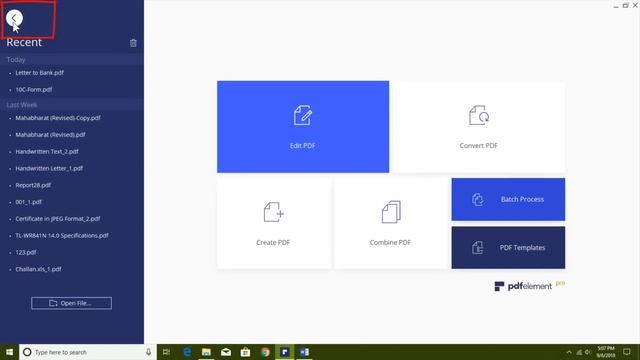Select the Combine PDF tile

pos(391,223)
